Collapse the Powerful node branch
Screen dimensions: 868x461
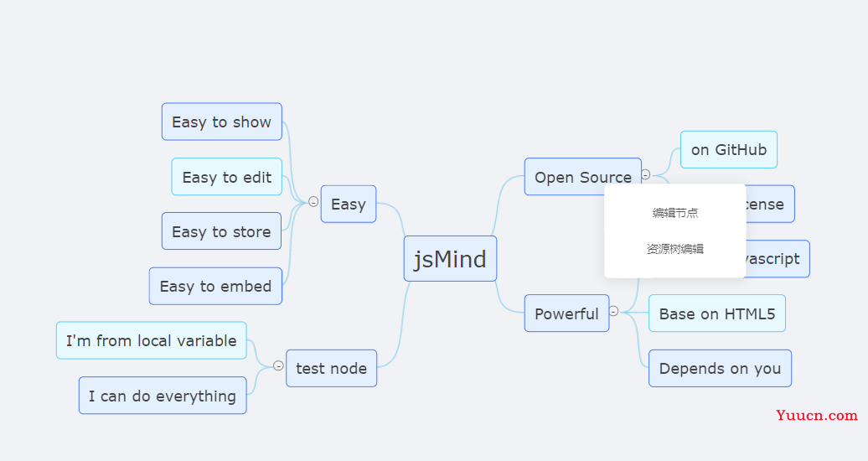[x=613, y=311]
